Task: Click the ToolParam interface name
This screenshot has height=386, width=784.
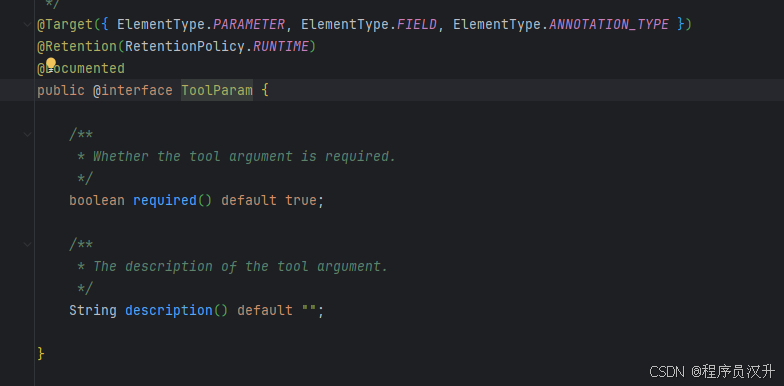Action: coord(217,90)
